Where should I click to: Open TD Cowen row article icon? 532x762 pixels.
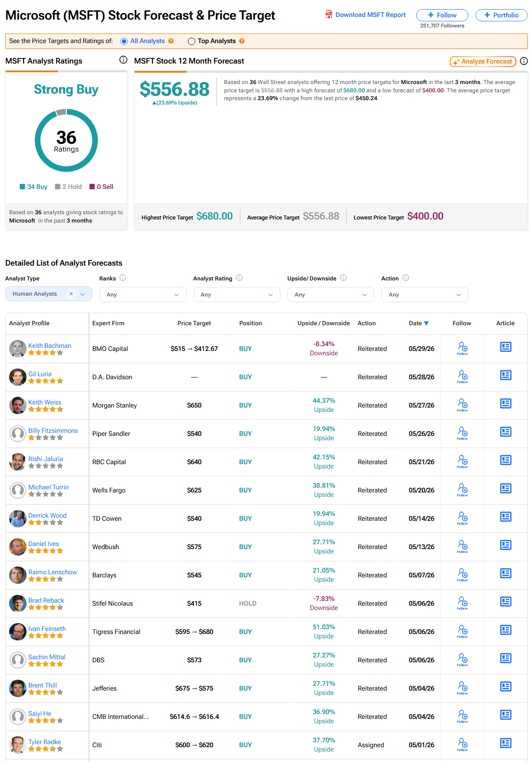click(x=505, y=517)
